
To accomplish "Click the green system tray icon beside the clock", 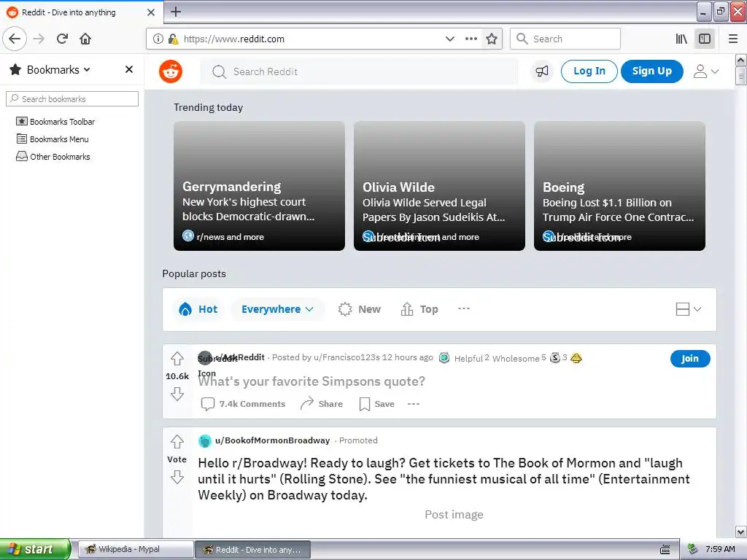I will [x=693, y=549].
